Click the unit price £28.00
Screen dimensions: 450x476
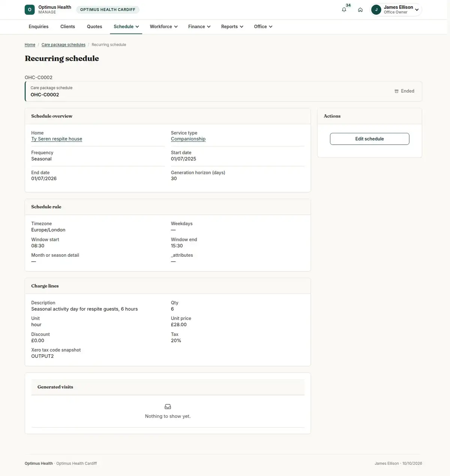click(178, 325)
